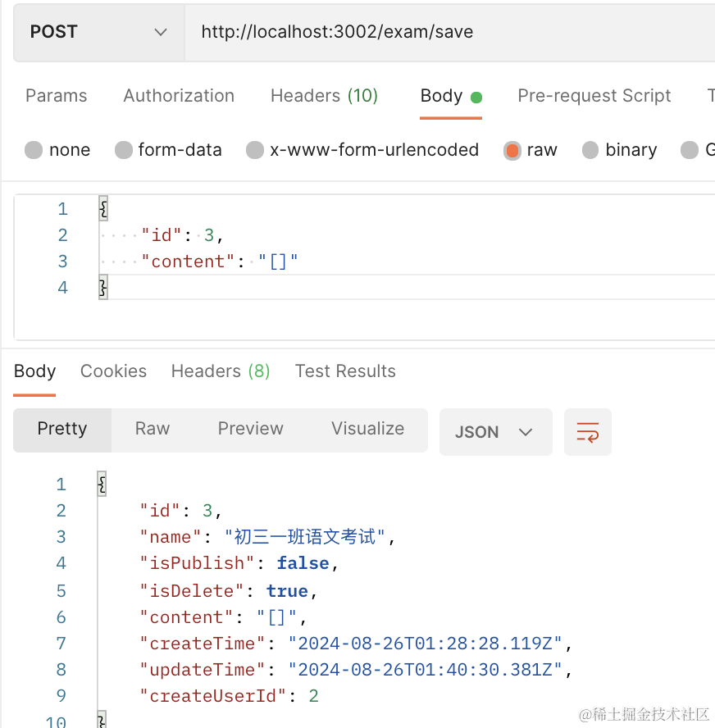
Task: Switch response view to Raw
Action: pyautogui.click(x=153, y=429)
